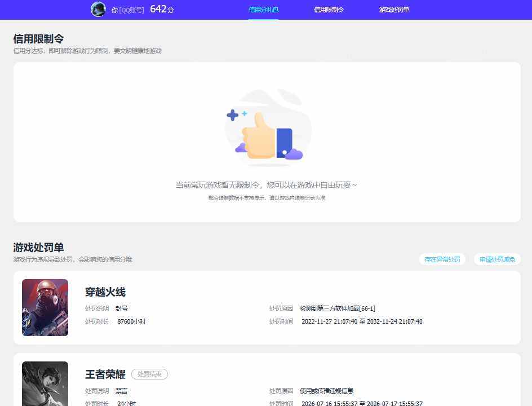Click the 使用或传播违规信息 reason
This screenshot has height=406, width=532.
coord(326,391)
